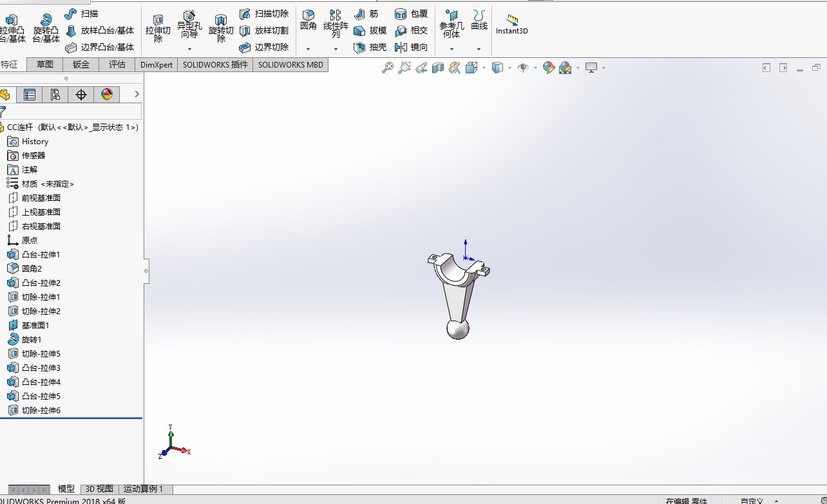Select the 旋转1 revolve feature
Image resolution: width=827 pixels, height=504 pixels.
24,340
